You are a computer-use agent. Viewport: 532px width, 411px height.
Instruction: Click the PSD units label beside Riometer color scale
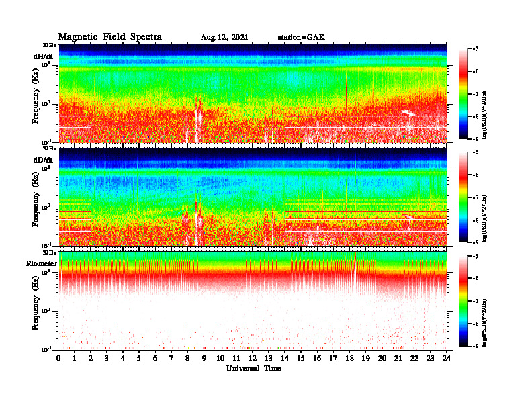(x=485, y=322)
